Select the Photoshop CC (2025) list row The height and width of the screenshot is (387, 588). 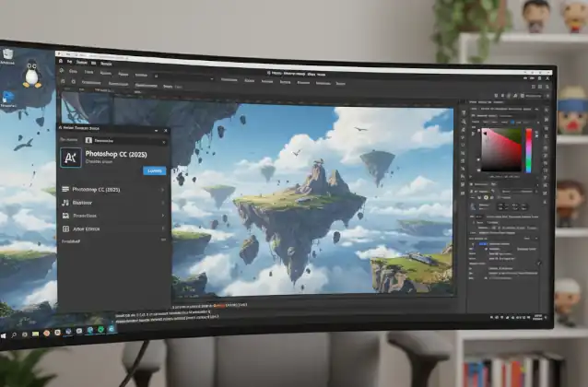point(113,190)
